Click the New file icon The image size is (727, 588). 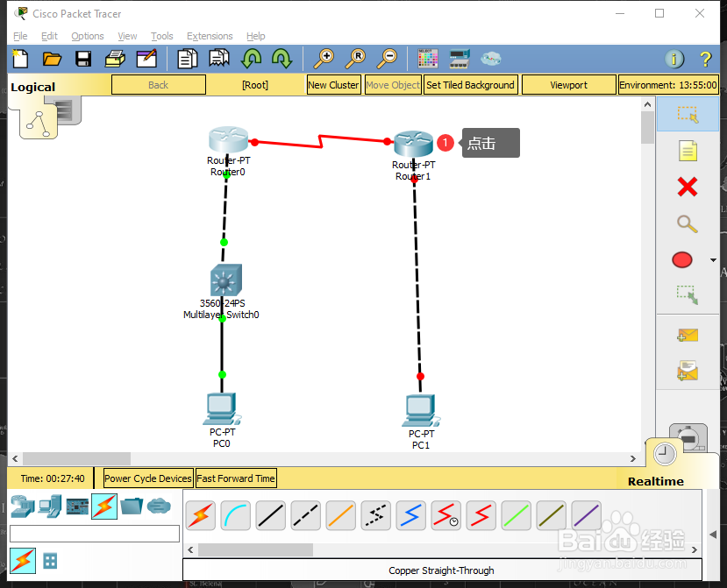point(20,59)
